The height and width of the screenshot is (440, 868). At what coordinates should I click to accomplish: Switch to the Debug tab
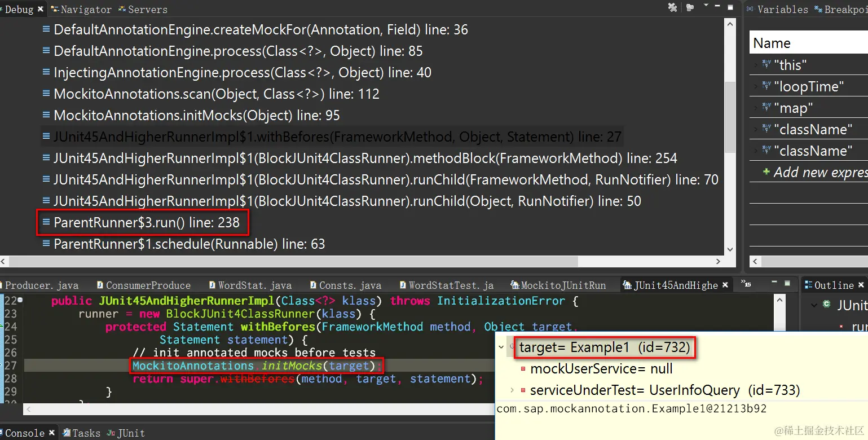pyautogui.click(x=19, y=10)
